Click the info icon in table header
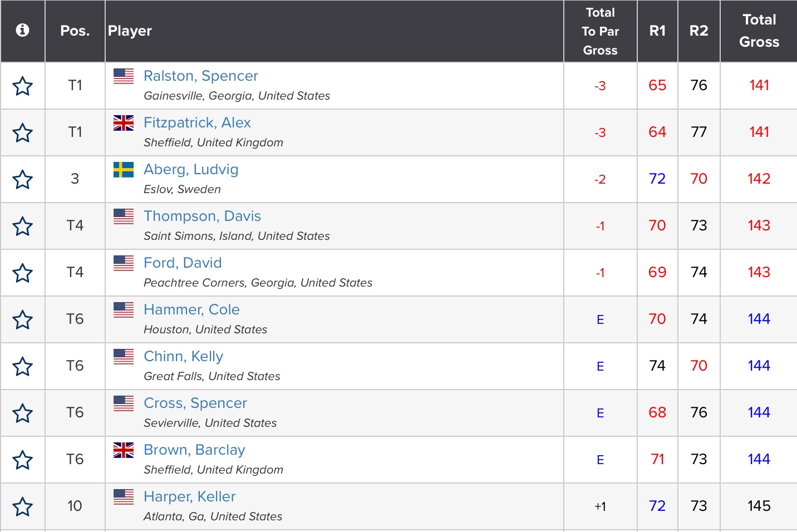 pyautogui.click(x=22, y=30)
